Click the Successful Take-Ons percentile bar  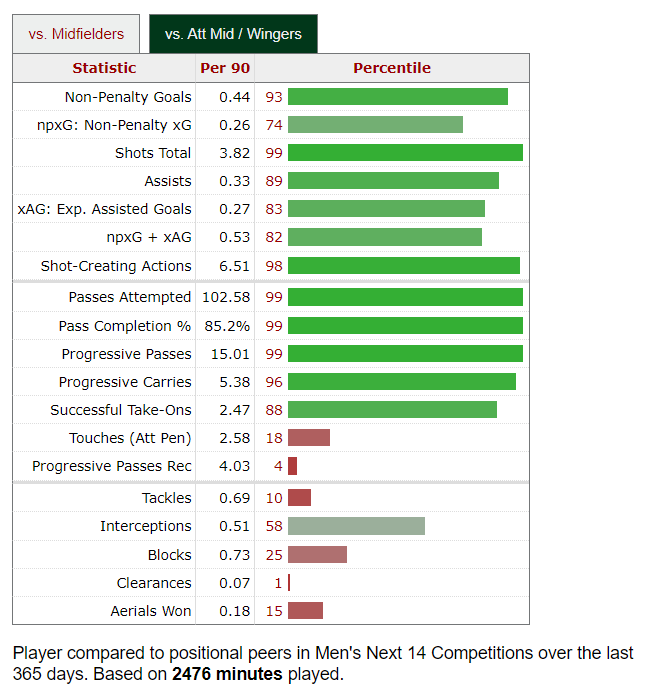click(x=392, y=410)
